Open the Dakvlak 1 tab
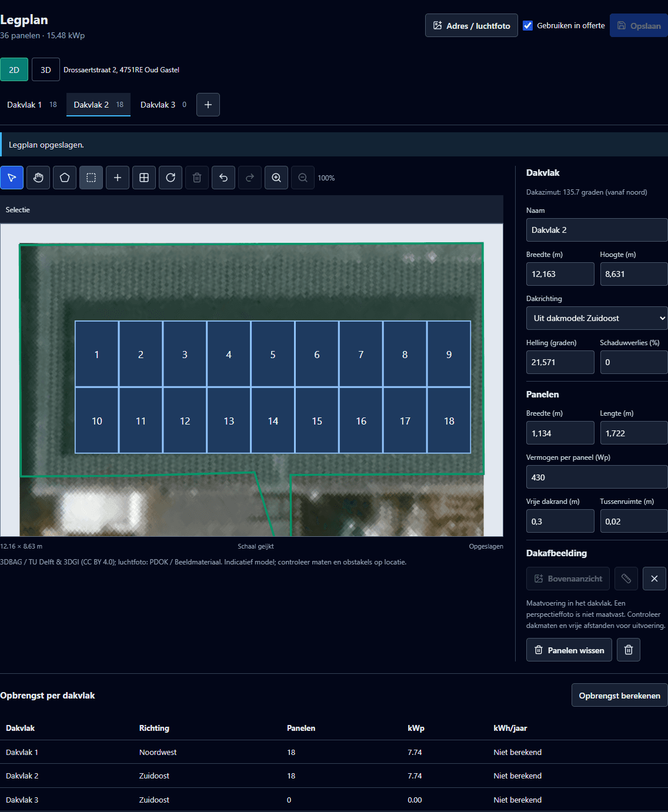Screen dimensions: 668x812 click(x=32, y=105)
